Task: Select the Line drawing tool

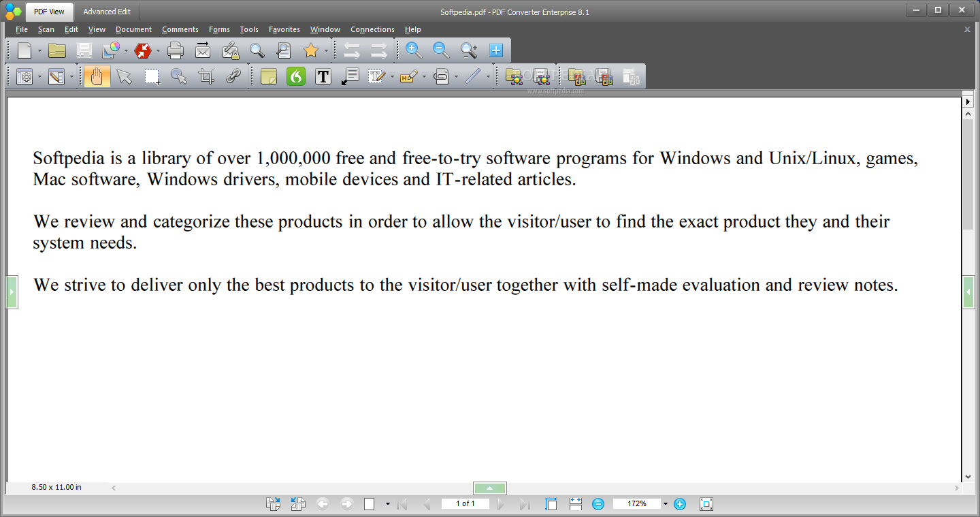Action: (473, 76)
